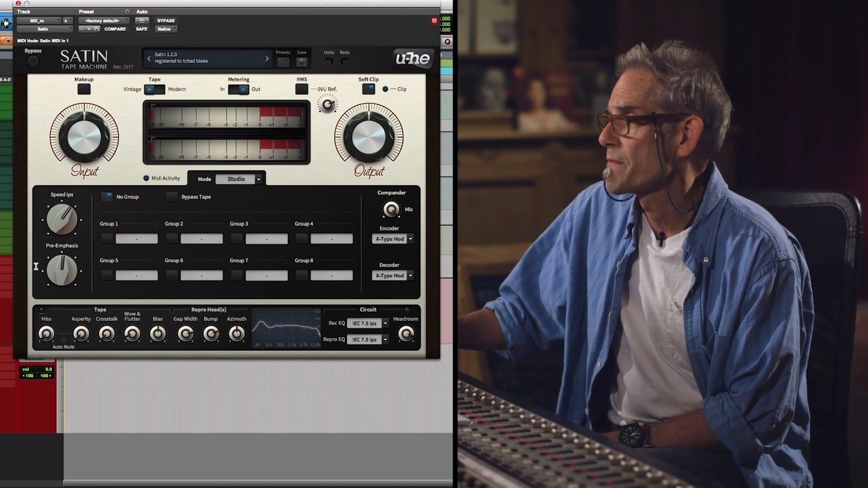Open the Preset menu circular arrow
This screenshot has width=868, height=488.
tap(127, 12)
